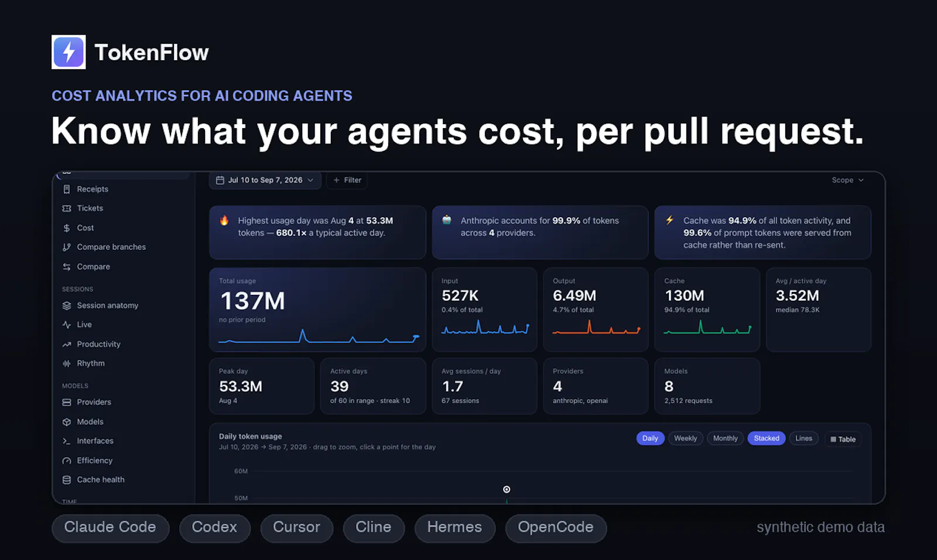Click the layers icon for Session anatomy
Screen dimensions: 937x560
coord(67,305)
